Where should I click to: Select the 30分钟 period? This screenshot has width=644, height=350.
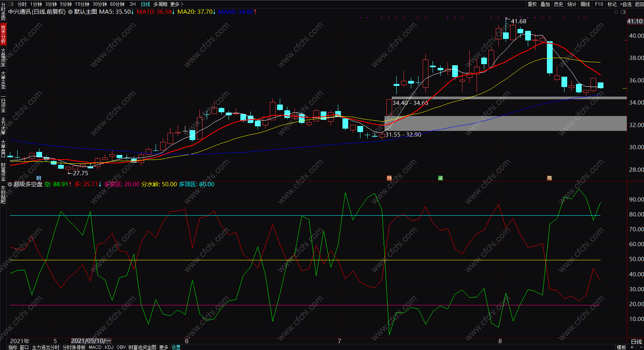coord(100,4)
